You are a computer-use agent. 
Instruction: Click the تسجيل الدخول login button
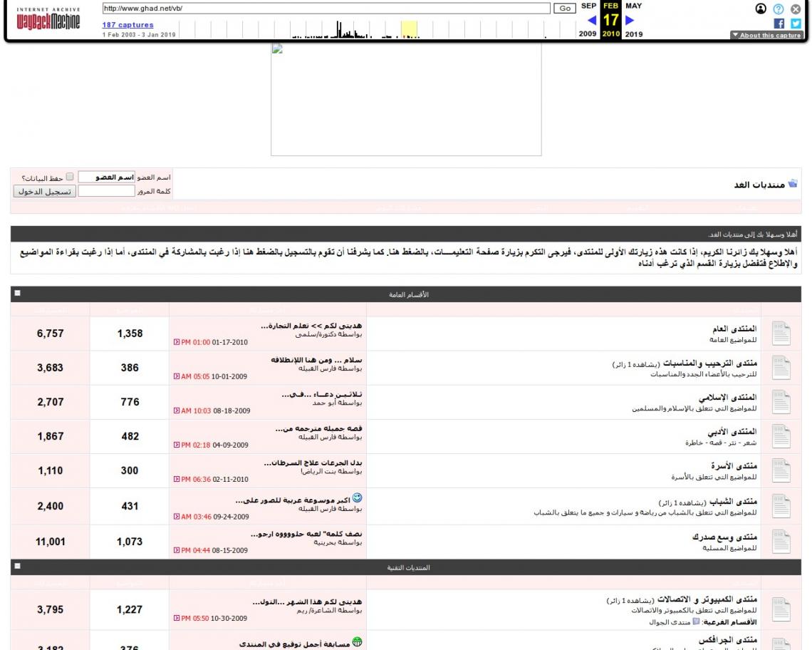(x=45, y=191)
